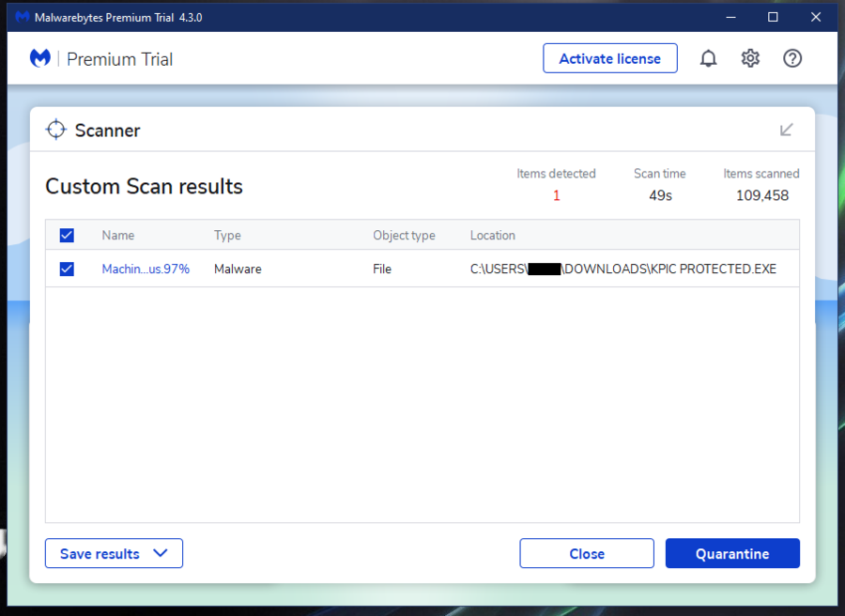This screenshot has height=616, width=845.
Task: Collapse the Scanner panel arrow
Action: pyautogui.click(x=786, y=130)
